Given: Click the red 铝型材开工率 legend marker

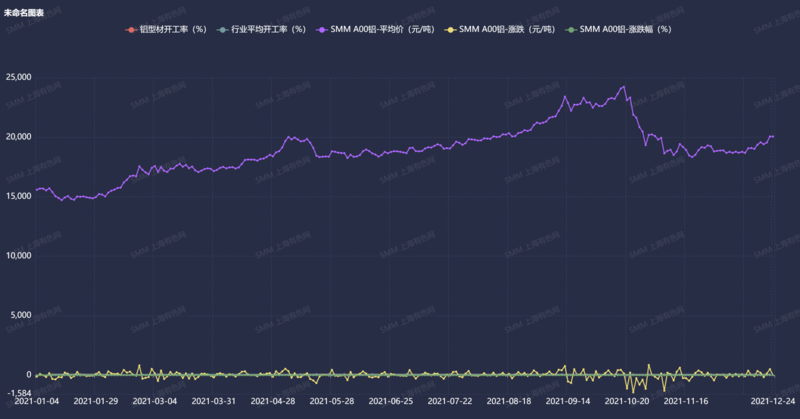Looking at the screenshot, I should tap(131, 29).
